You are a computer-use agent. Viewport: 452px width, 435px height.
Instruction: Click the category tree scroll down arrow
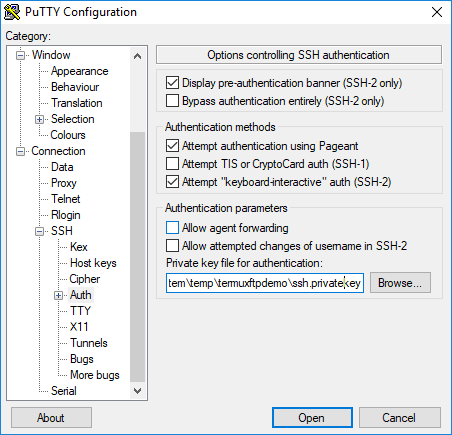tap(137, 390)
